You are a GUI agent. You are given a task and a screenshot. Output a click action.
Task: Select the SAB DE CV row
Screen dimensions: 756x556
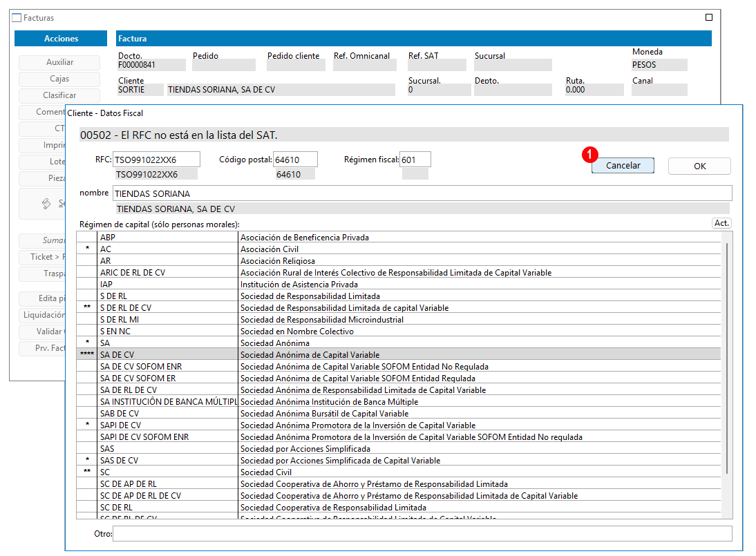399,414
